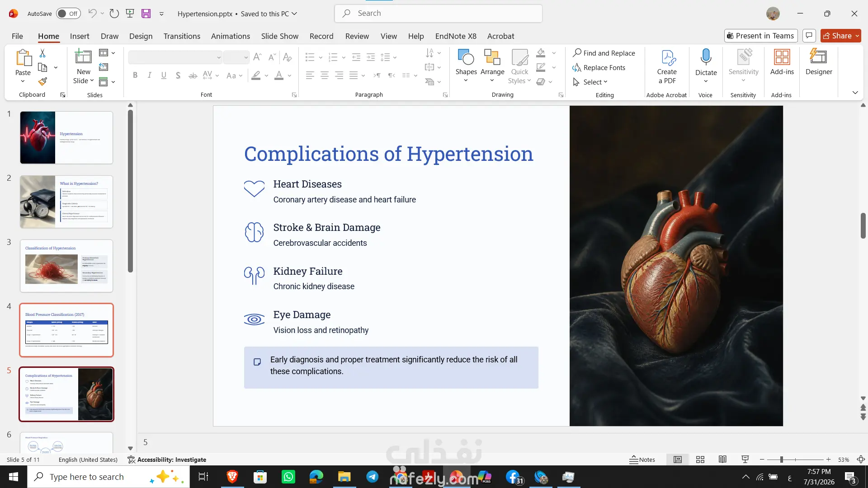Viewport: 868px width, 488px height.
Task: Align text to center icon
Action: tap(325, 75)
